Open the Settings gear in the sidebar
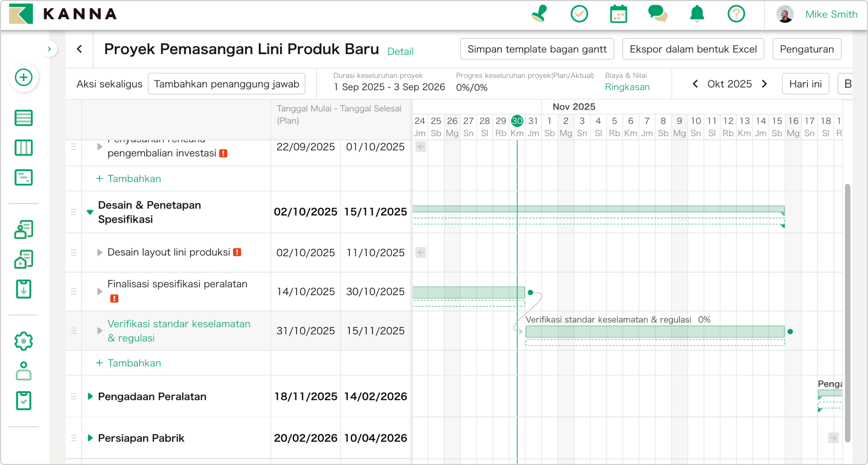Viewport: 868px width, 465px height. pos(23,340)
